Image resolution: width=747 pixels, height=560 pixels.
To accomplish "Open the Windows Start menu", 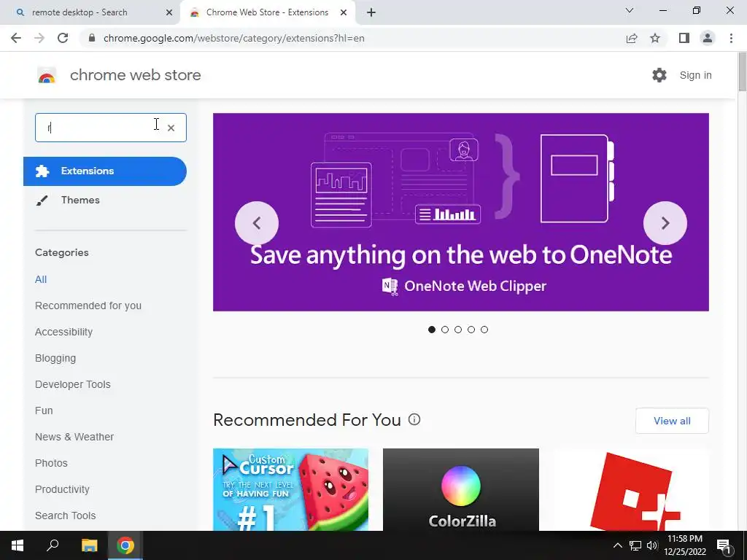I will click(x=18, y=545).
